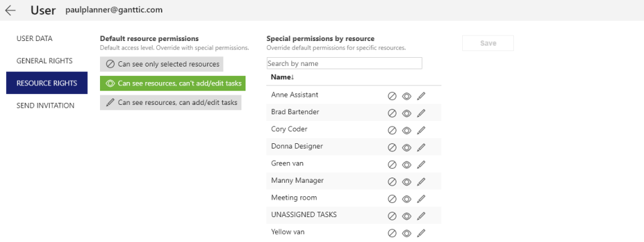Toggle eye icon for Green van
The height and width of the screenshot is (242, 644).
407,165
